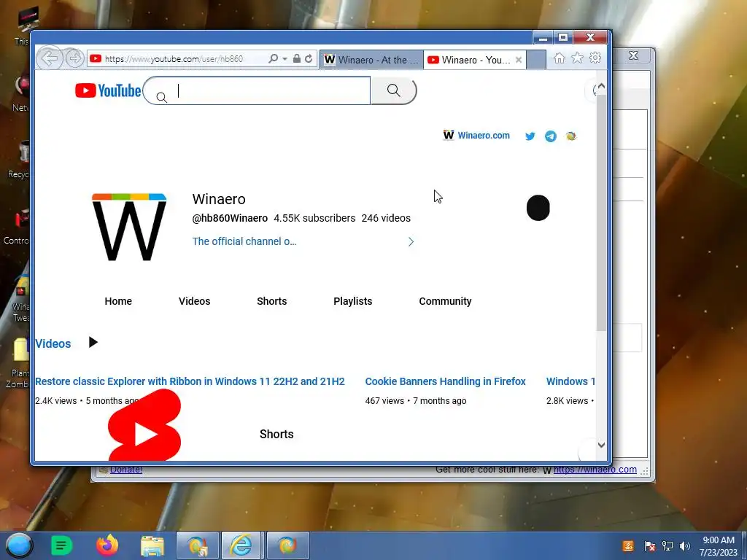The width and height of the screenshot is (747, 560).
Task: Click the '4.55K subscribers' text
Action: (314, 218)
